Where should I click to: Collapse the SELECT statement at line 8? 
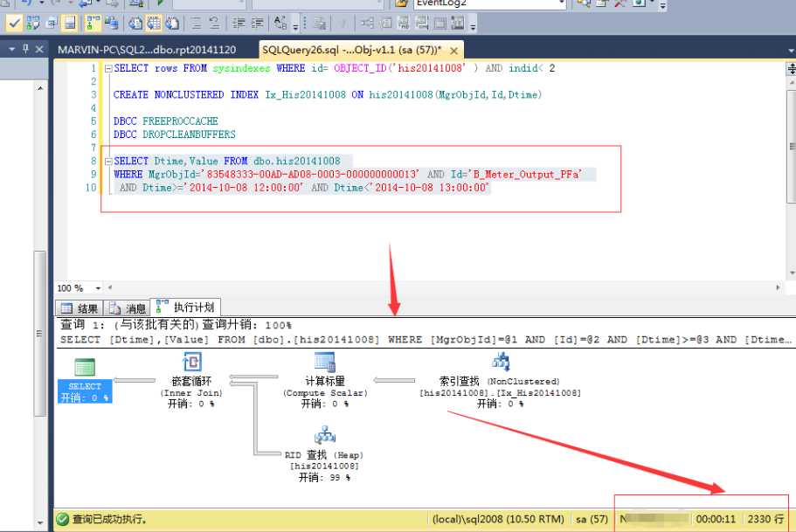pyautogui.click(x=107, y=161)
